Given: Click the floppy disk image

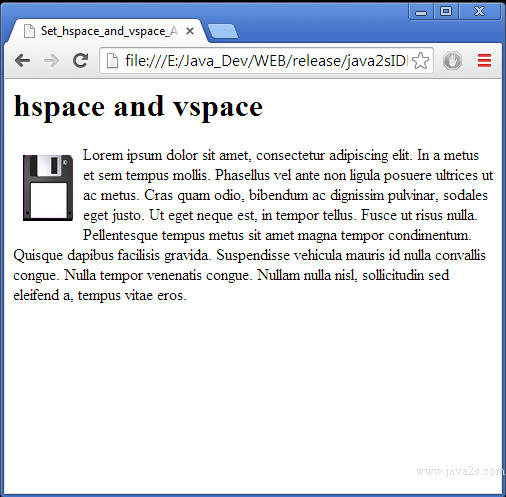Looking at the screenshot, I should pos(48,188).
